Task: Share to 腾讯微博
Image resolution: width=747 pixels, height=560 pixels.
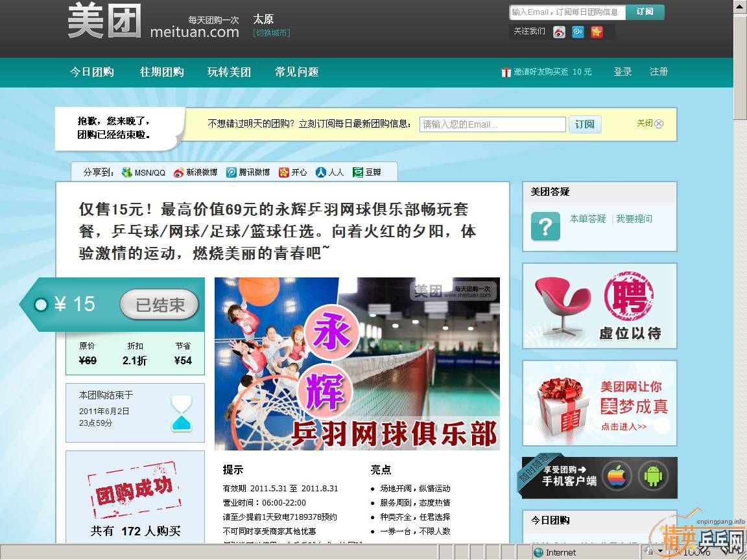Action: 248,172
